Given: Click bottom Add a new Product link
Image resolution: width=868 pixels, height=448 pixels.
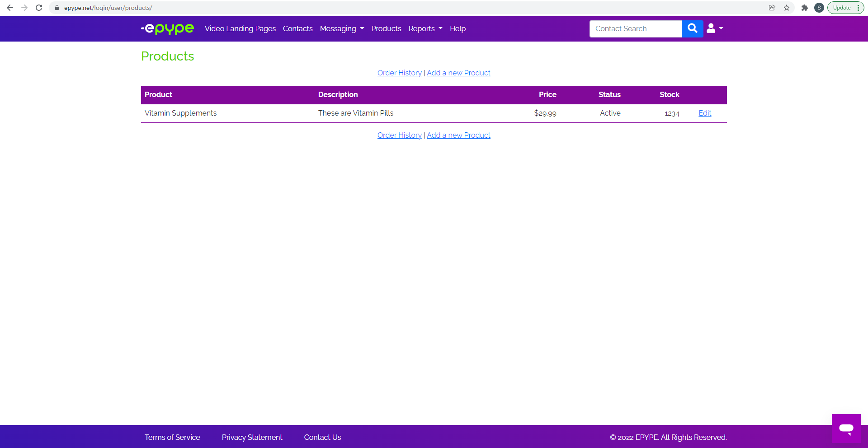Looking at the screenshot, I should click(458, 135).
